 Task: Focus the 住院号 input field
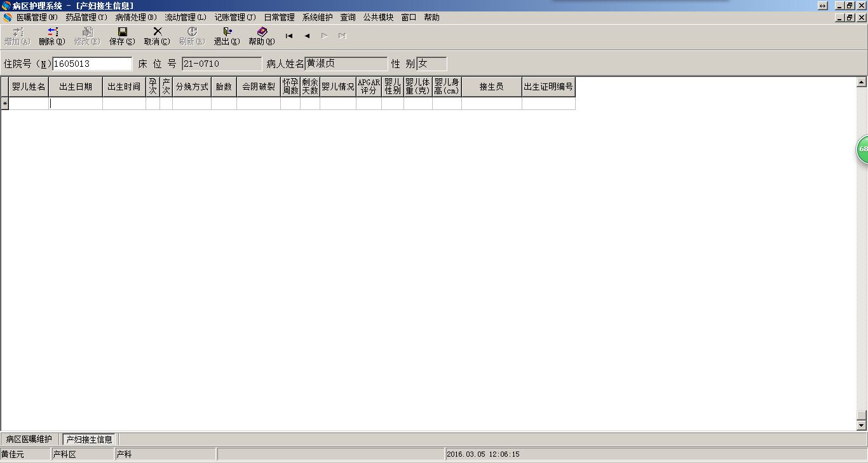click(92, 64)
